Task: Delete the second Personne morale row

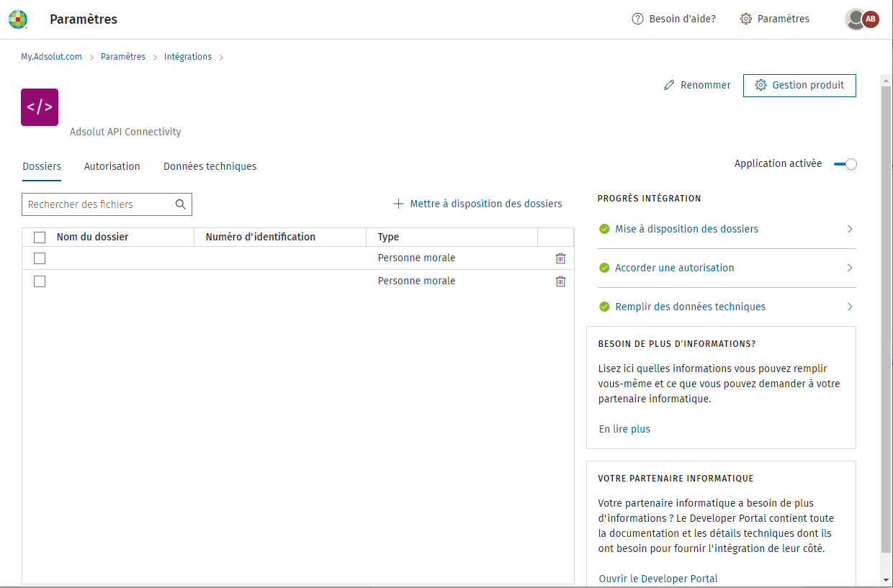Action: coord(560,281)
